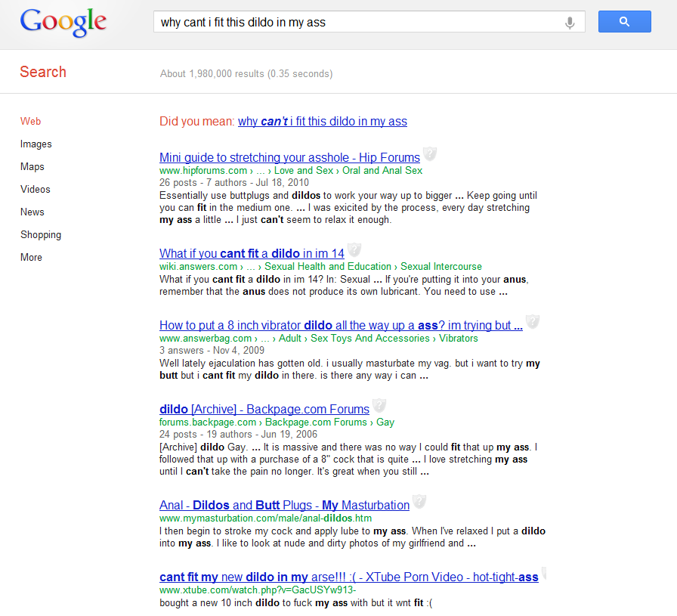Click the Sexual Health and Education breadcrumb
The height and width of the screenshot is (616, 677).
tap(328, 267)
